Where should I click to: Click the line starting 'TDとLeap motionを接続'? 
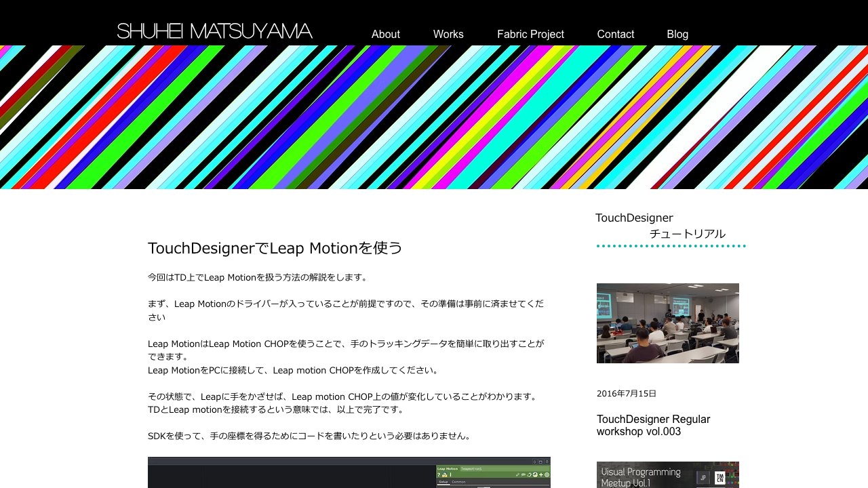(276, 409)
